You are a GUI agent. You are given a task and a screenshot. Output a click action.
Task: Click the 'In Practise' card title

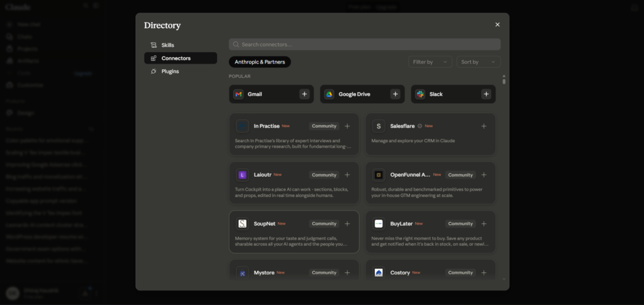[x=267, y=126]
